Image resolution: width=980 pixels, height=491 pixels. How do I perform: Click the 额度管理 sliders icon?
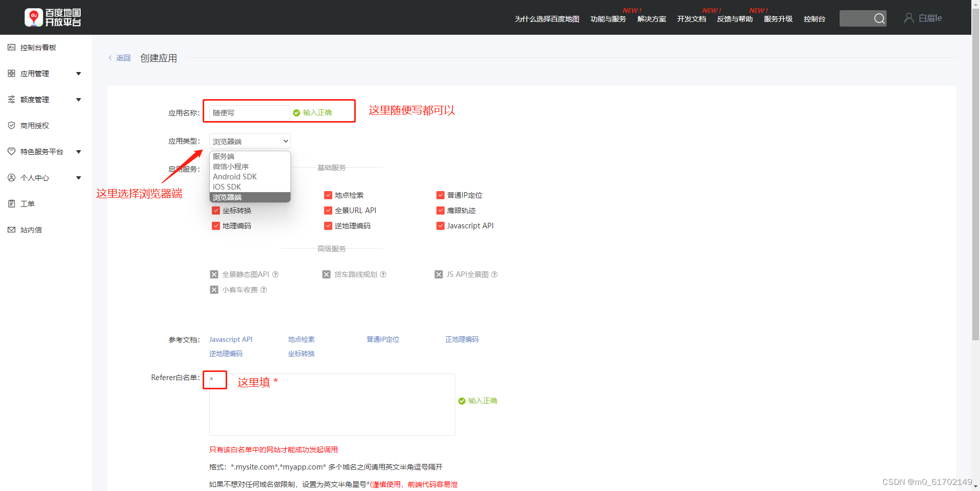[x=11, y=100]
